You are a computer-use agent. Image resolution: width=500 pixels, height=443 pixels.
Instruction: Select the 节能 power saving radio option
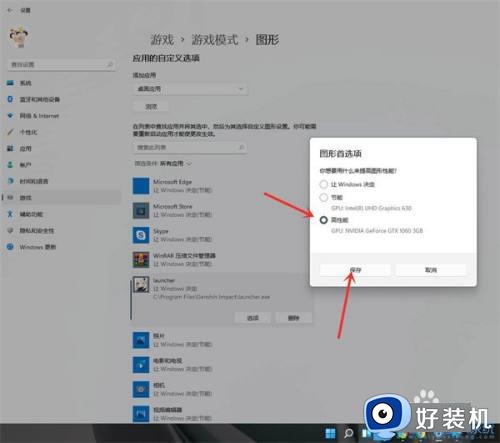[323, 197]
